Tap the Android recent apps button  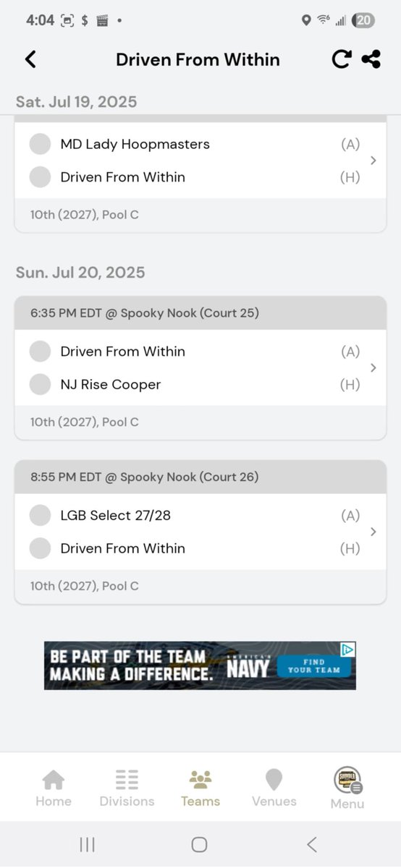tap(87, 844)
